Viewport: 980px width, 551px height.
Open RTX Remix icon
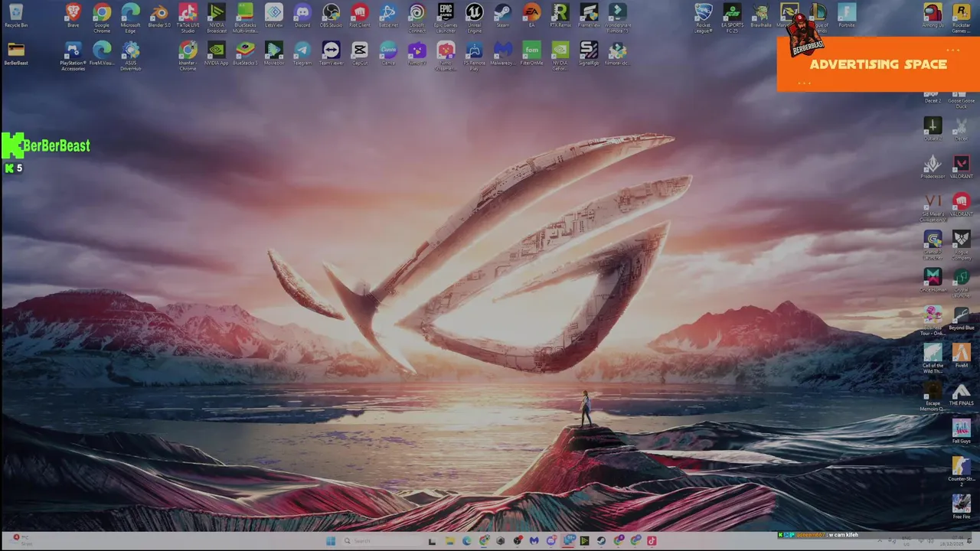click(x=560, y=15)
